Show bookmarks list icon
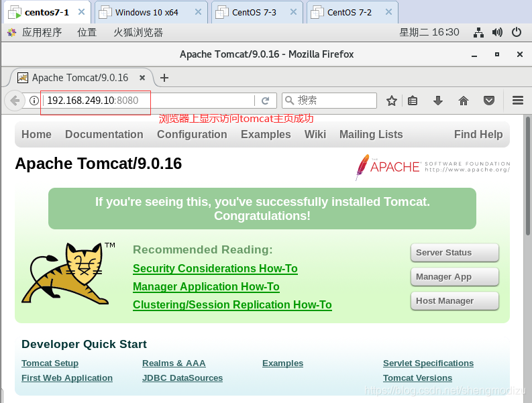 click(x=413, y=101)
